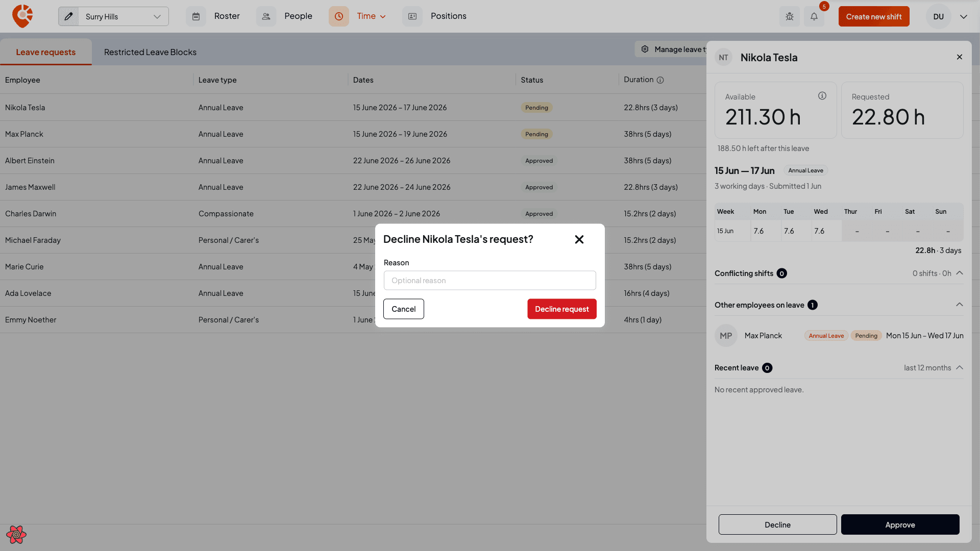Click Max Planck's MP avatar
The image size is (980, 551).
pyautogui.click(x=726, y=336)
